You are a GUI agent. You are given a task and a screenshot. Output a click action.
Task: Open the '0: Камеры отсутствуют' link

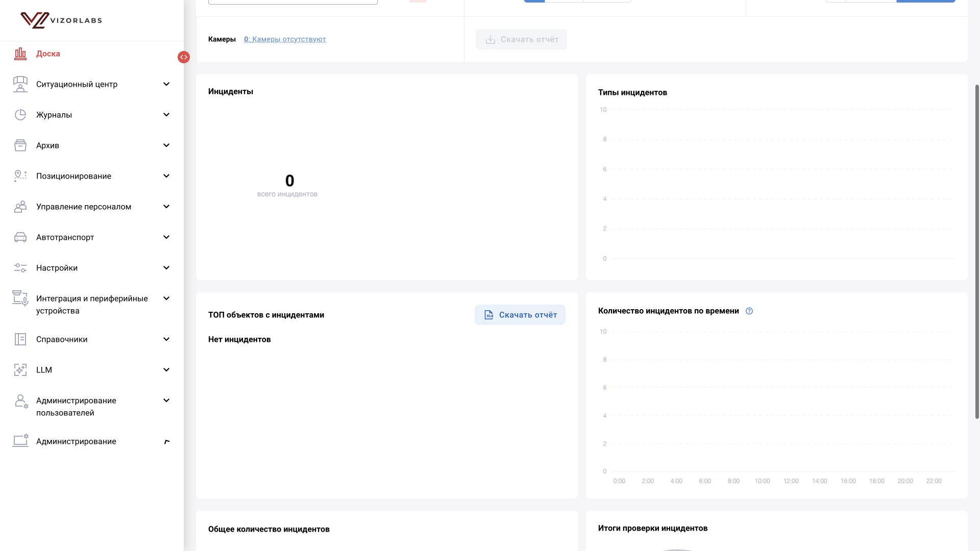[285, 39]
